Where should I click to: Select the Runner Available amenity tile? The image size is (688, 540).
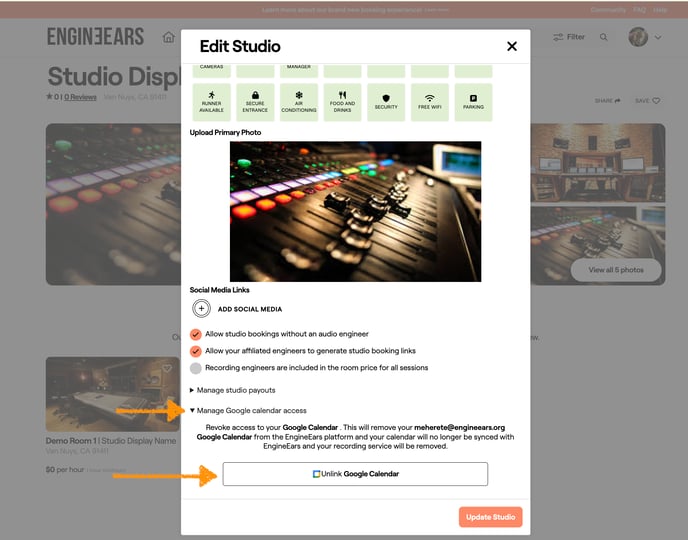[211, 102]
